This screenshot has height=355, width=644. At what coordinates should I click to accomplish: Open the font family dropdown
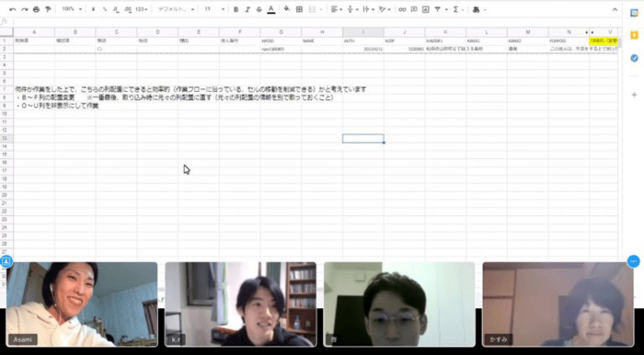click(x=176, y=10)
